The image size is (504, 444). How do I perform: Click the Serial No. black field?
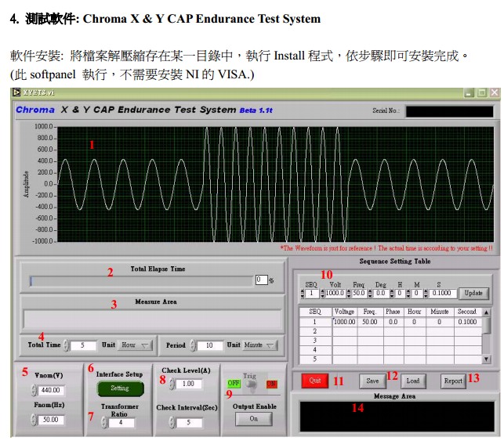click(449, 111)
